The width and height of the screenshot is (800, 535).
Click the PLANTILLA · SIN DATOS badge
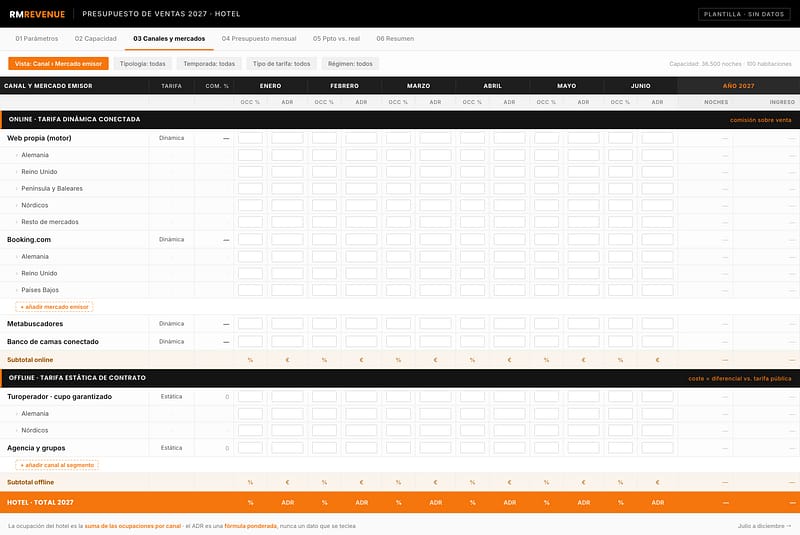coord(744,14)
